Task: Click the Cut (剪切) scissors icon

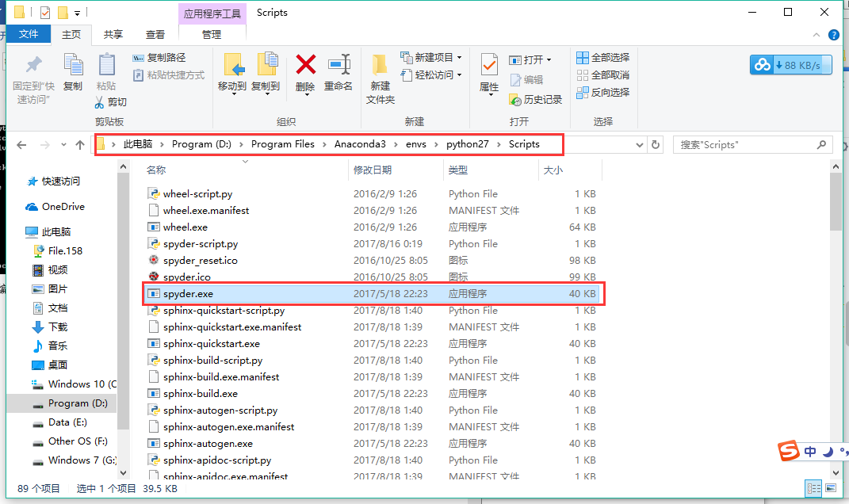Action: pyautogui.click(x=100, y=102)
